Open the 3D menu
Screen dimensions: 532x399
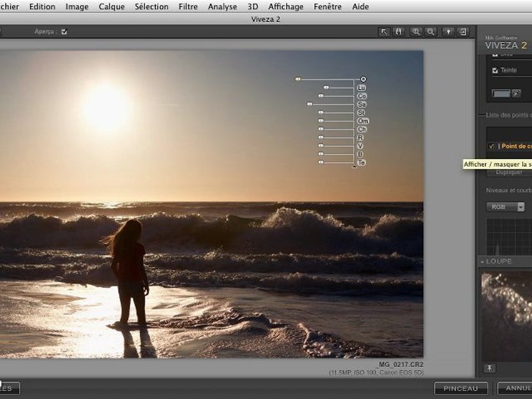click(253, 7)
